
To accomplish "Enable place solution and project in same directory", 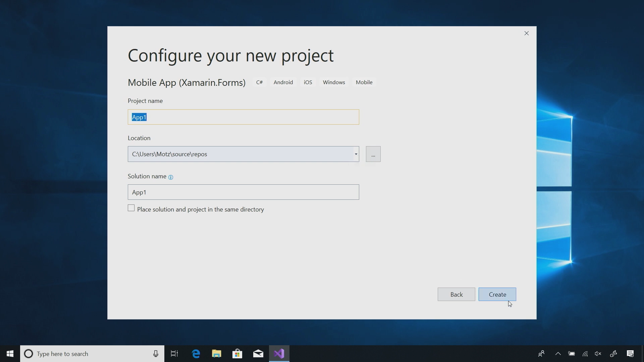I will 131,208.
